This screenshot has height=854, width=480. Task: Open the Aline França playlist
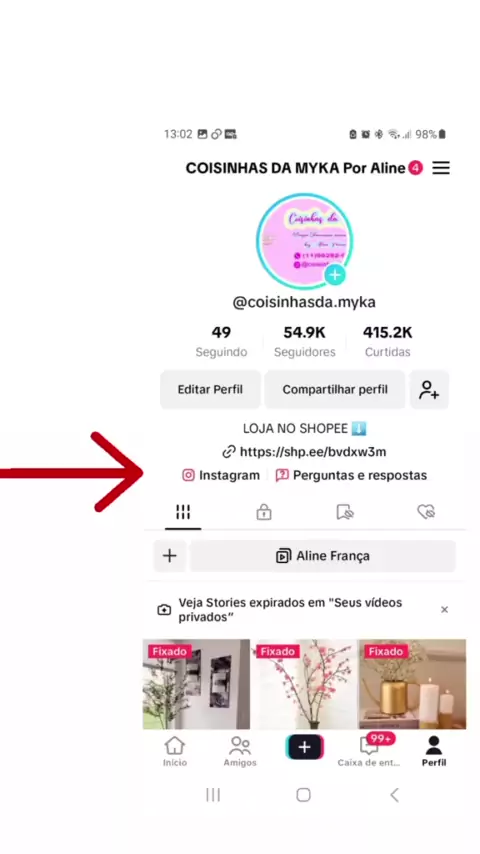click(323, 556)
